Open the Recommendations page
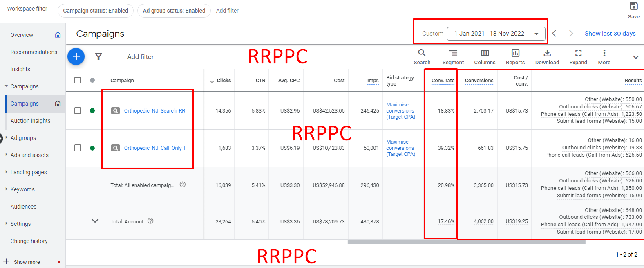Image resolution: width=644 pixels, height=268 pixels. click(x=34, y=52)
